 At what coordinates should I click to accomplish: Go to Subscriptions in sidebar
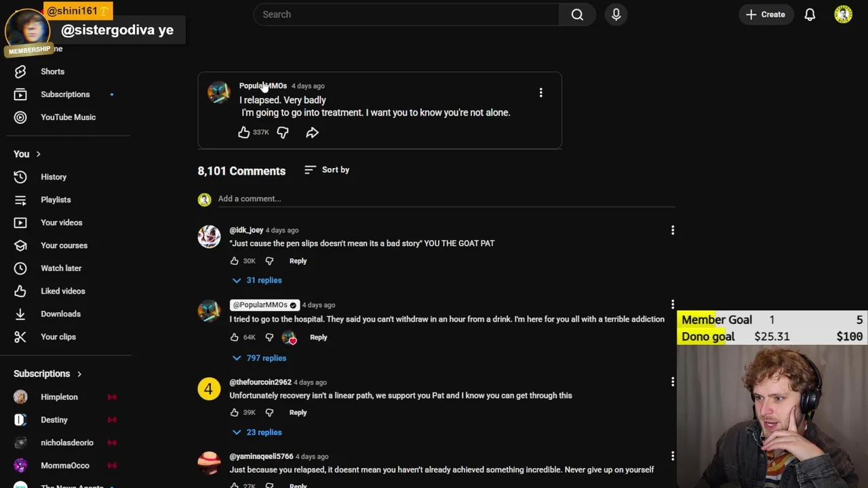pos(64,94)
